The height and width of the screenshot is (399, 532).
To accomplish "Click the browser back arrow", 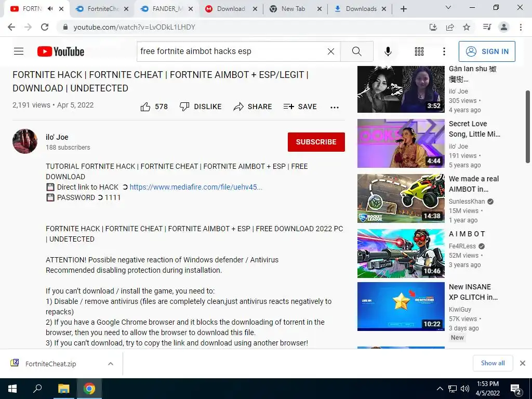I will tap(11, 27).
